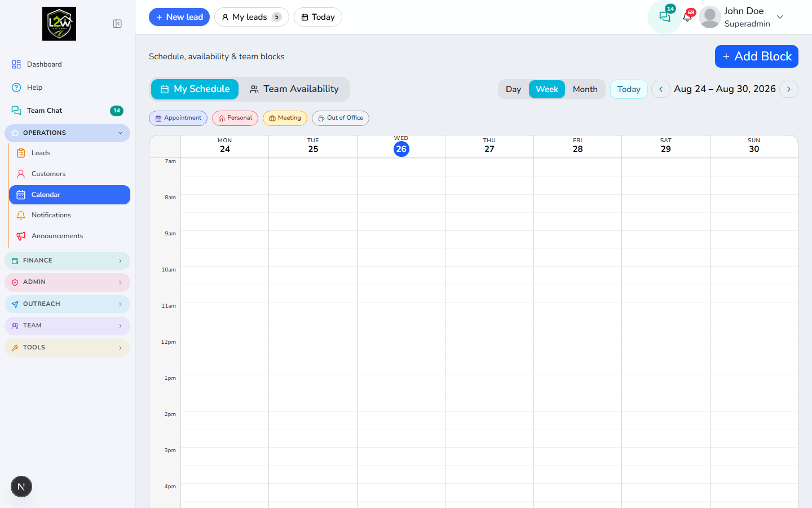Click the FRI 28 day header
The image size is (812, 508).
[x=577, y=146]
